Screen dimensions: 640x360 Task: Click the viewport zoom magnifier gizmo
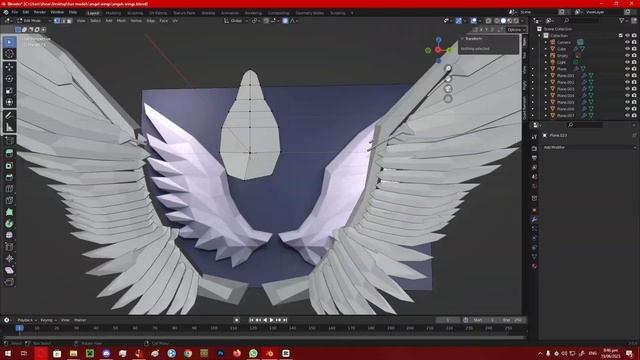448,68
